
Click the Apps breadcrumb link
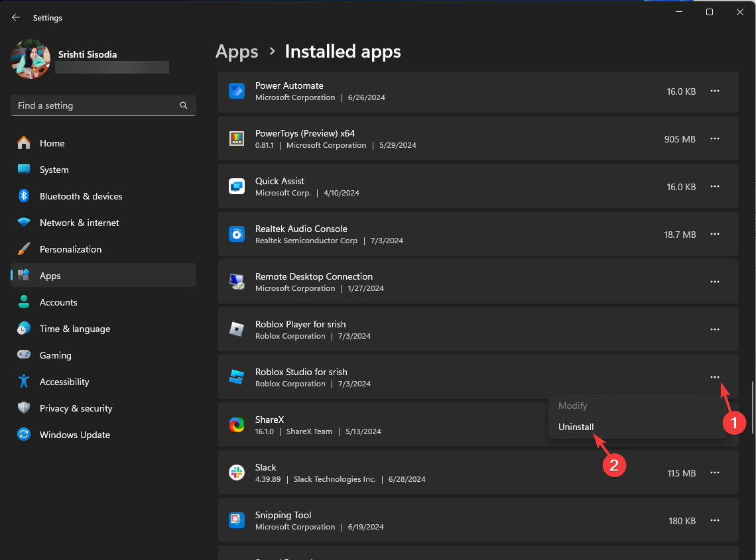coord(237,52)
